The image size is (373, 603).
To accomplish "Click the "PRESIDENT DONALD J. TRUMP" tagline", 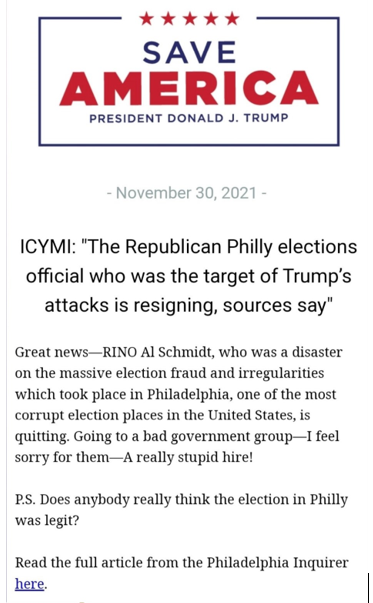I will point(189,118).
